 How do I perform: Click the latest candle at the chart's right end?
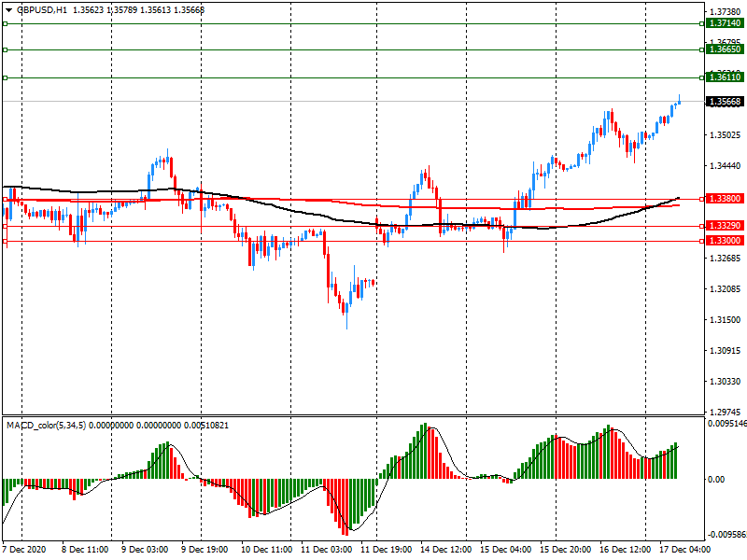pyautogui.click(x=679, y=101)
